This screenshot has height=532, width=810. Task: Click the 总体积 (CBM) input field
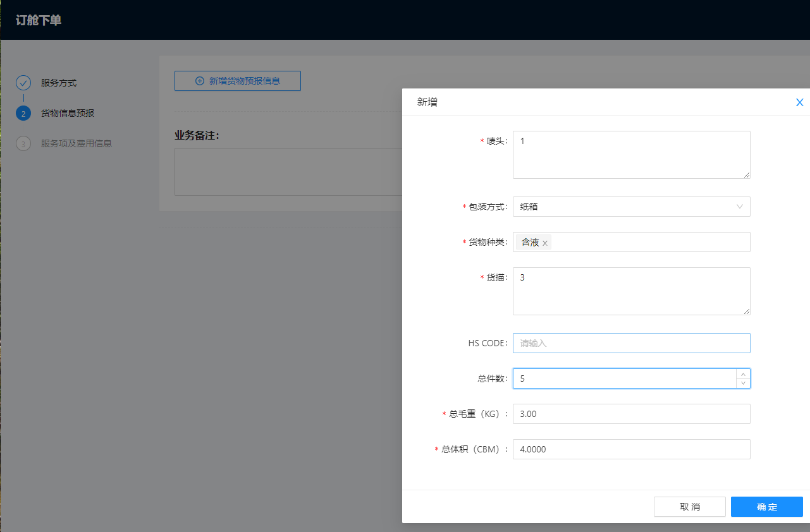[631, 449]
